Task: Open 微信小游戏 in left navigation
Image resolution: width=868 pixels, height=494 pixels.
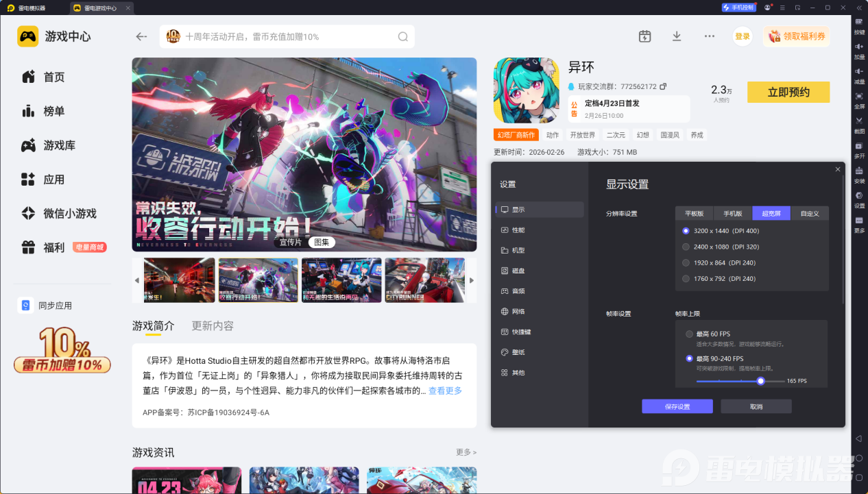Action: 58,214
